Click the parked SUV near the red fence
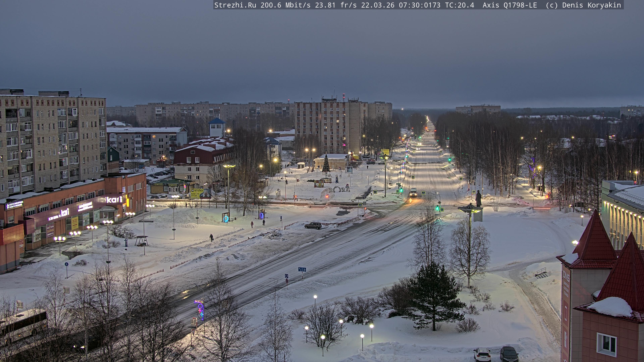 pos(313,225)
